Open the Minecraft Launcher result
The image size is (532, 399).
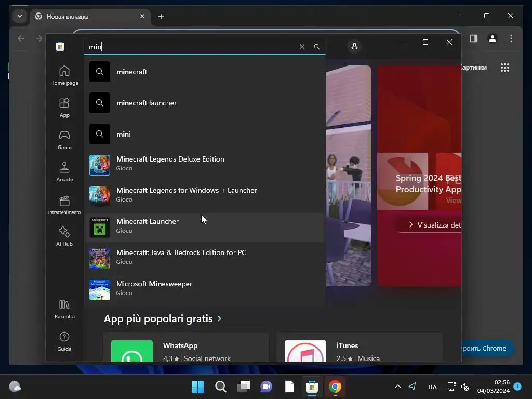click(x=205, y=228)
